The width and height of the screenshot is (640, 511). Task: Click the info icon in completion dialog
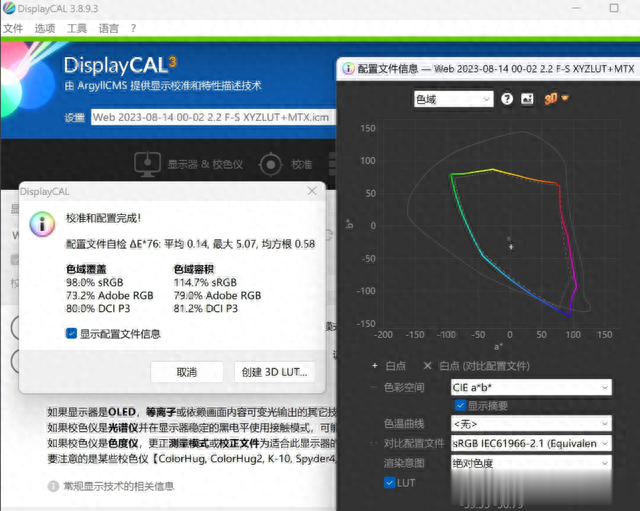42,224
